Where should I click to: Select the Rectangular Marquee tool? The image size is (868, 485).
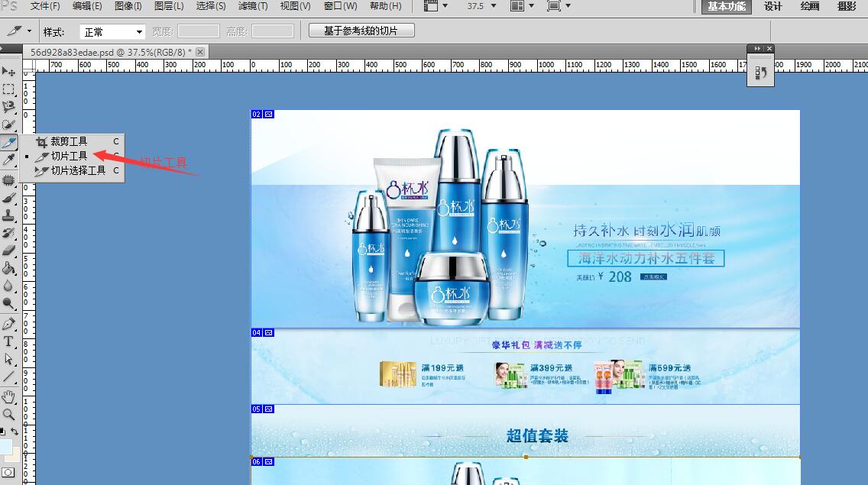(x=9, y=89)
